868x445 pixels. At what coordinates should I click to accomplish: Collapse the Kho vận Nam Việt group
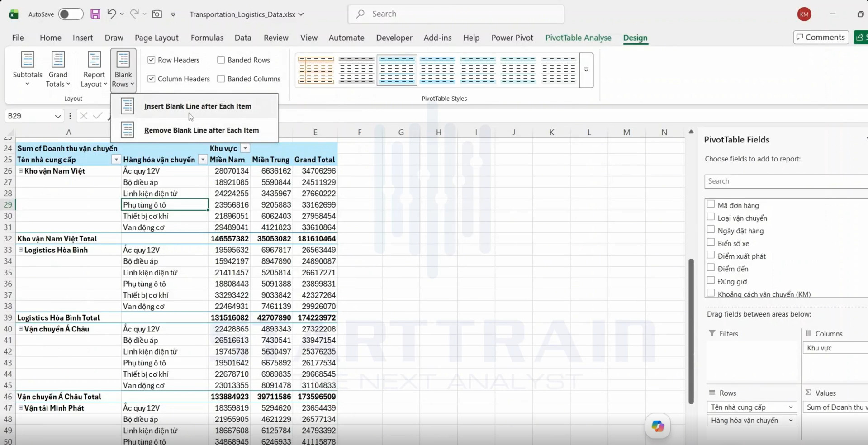point(21,171)
